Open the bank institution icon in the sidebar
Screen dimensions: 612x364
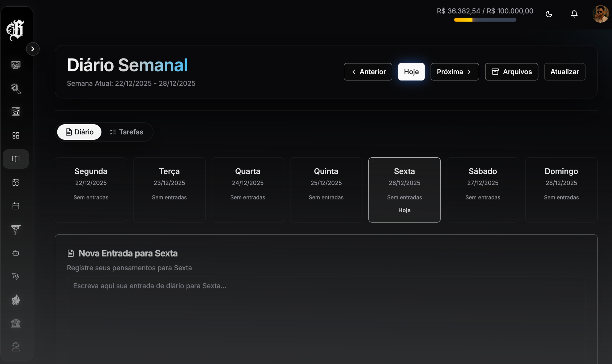coord(16,323)
